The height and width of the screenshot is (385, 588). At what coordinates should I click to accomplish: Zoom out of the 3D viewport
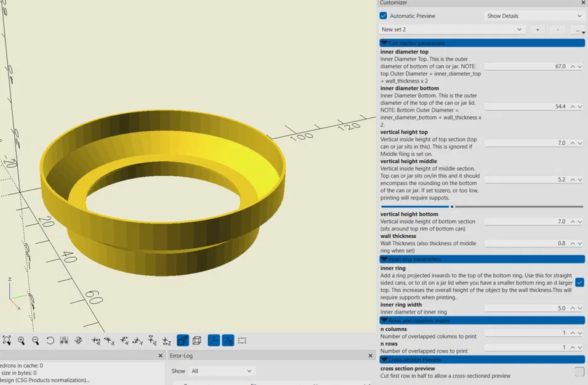click(x=34, y=340)
